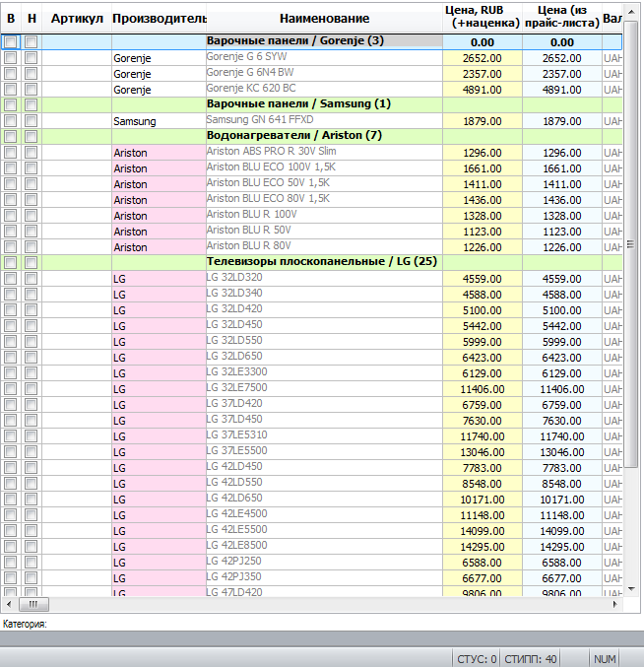Select the LG 32LD340 name cell
This screenshot has width=644, height=667.
(324, 294)
